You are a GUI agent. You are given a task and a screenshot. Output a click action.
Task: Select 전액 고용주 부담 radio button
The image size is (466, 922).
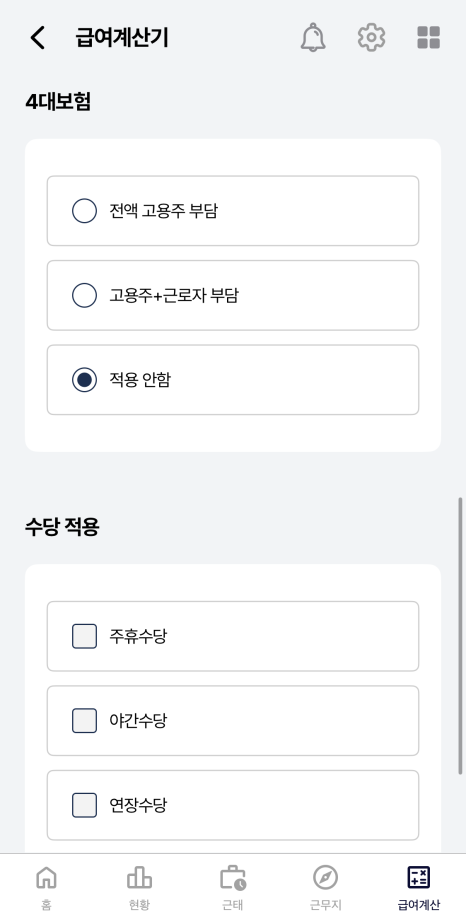pos(85,211)
